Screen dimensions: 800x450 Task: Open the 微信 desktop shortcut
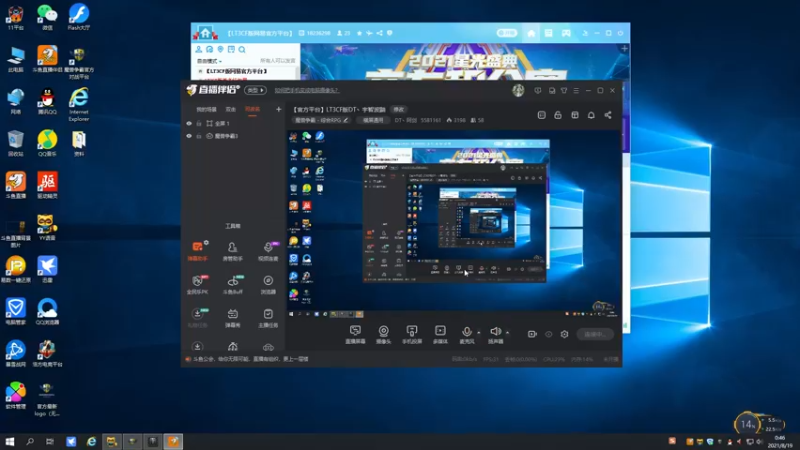47,17
